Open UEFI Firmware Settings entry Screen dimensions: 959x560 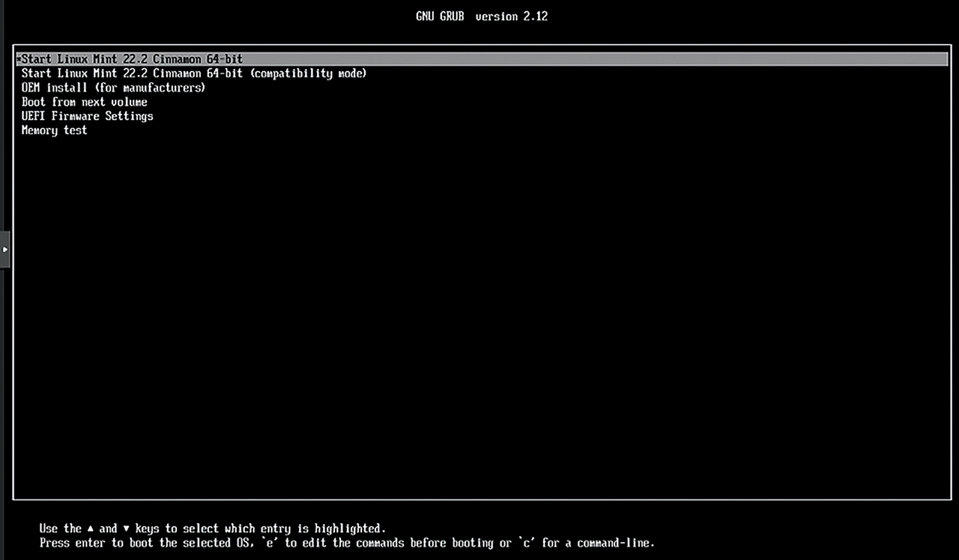[x=87, y=116]
